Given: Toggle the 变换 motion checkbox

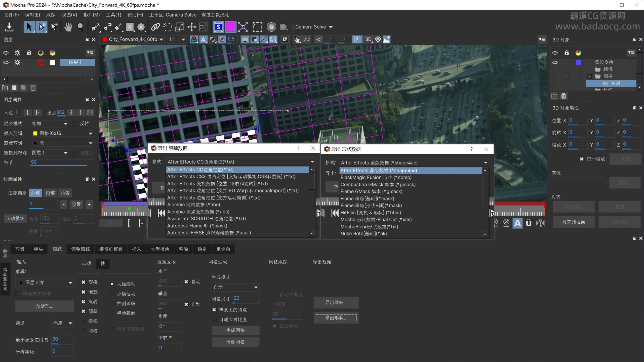Looking at the screenshot, I should (83, 282).
